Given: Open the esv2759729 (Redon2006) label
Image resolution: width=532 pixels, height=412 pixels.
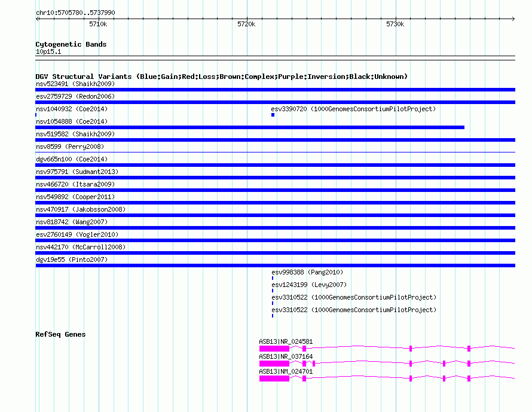Looking at the screenshot, I should [75, 96].
